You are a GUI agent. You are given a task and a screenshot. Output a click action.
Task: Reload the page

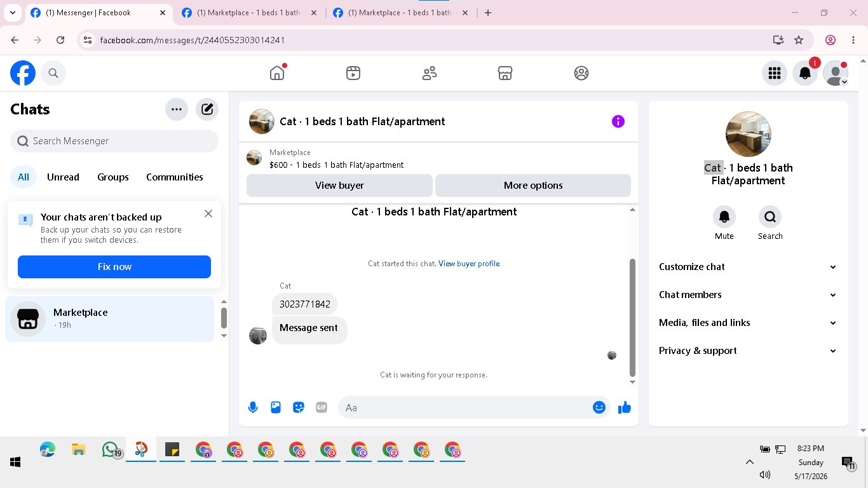[60, 40]
